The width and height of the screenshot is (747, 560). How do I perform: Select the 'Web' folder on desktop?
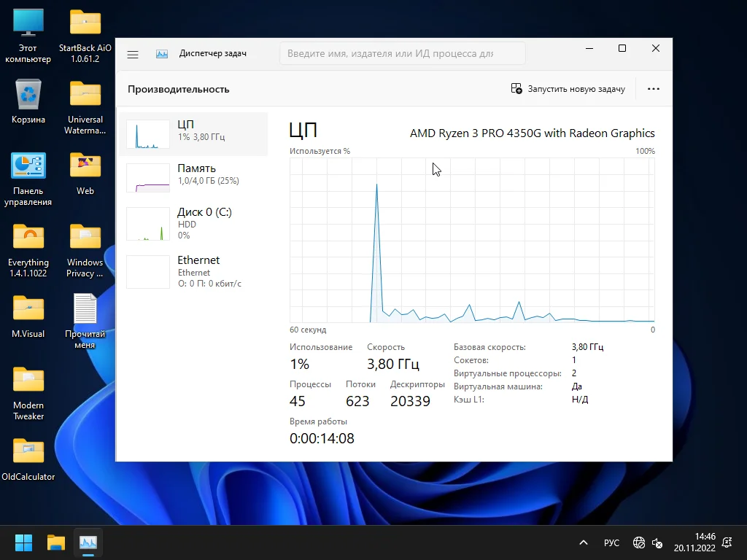pyautogui.click(x=85, y=174)
